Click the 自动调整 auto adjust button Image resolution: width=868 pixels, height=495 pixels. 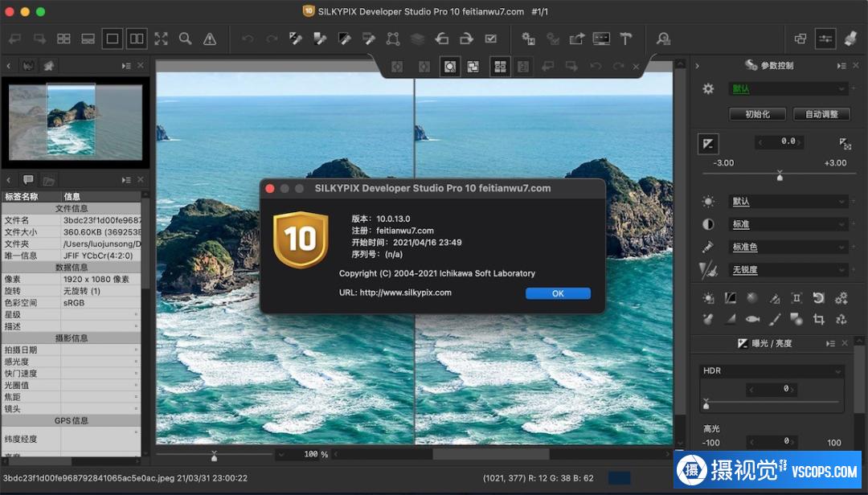click(x=821, y=114)
